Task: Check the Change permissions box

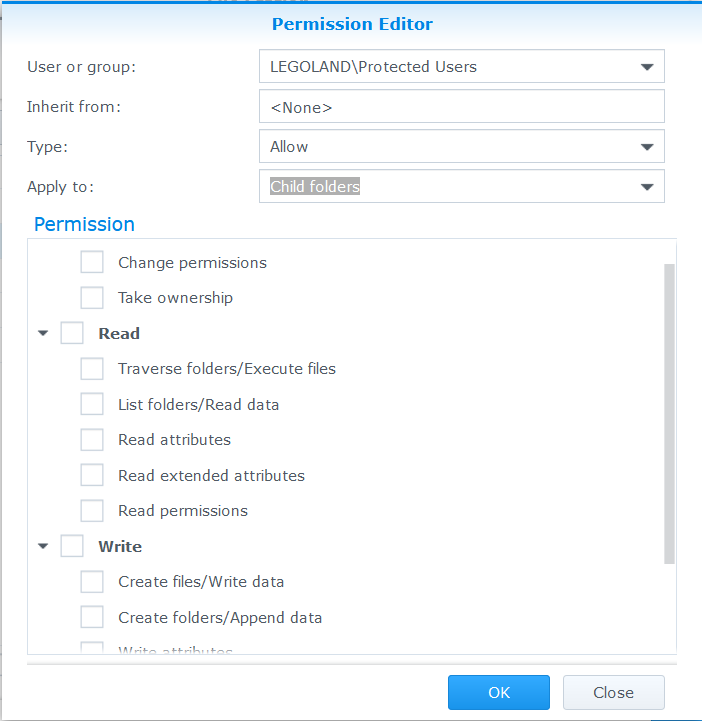Action: 91,262
